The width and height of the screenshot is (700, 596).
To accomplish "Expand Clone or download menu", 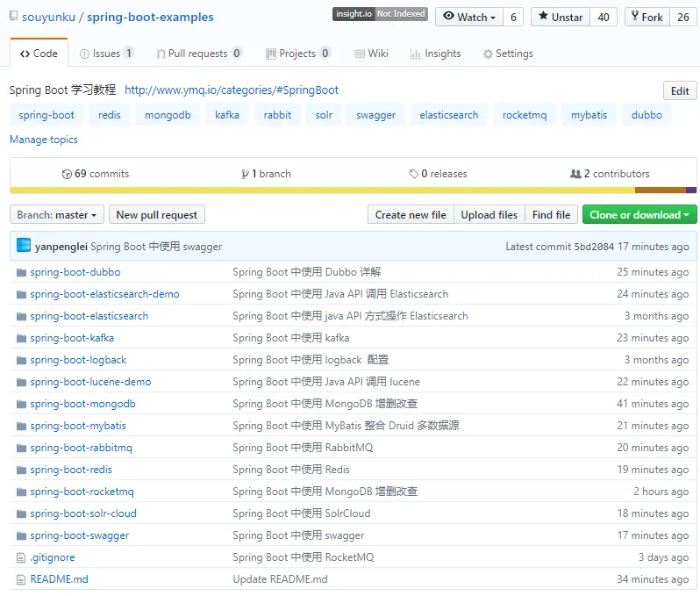I will 639,215.
